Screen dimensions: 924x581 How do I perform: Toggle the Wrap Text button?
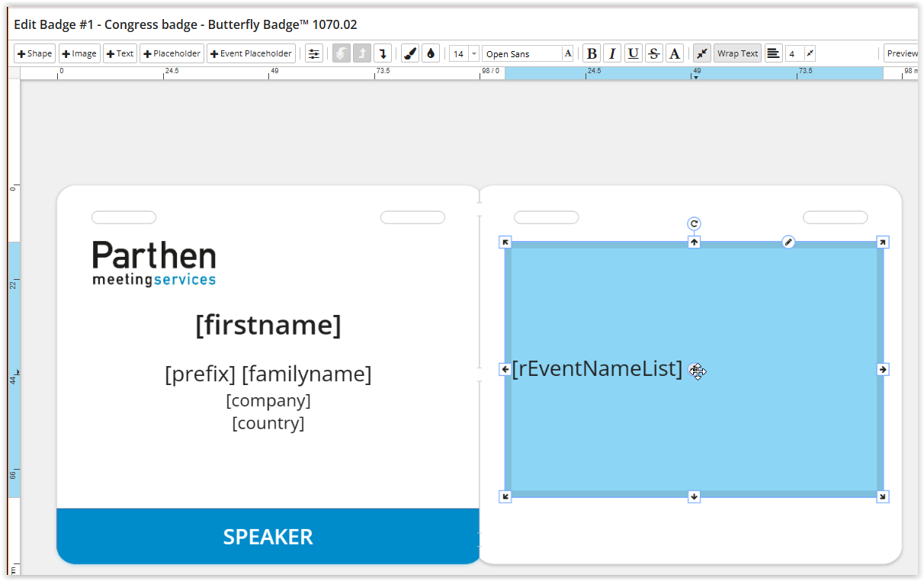tap(737, 54)
